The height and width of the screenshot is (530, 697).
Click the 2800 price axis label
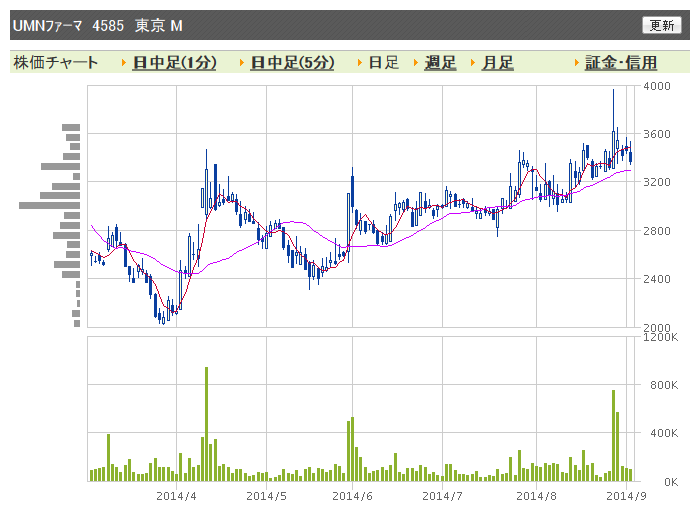[657, 231]
